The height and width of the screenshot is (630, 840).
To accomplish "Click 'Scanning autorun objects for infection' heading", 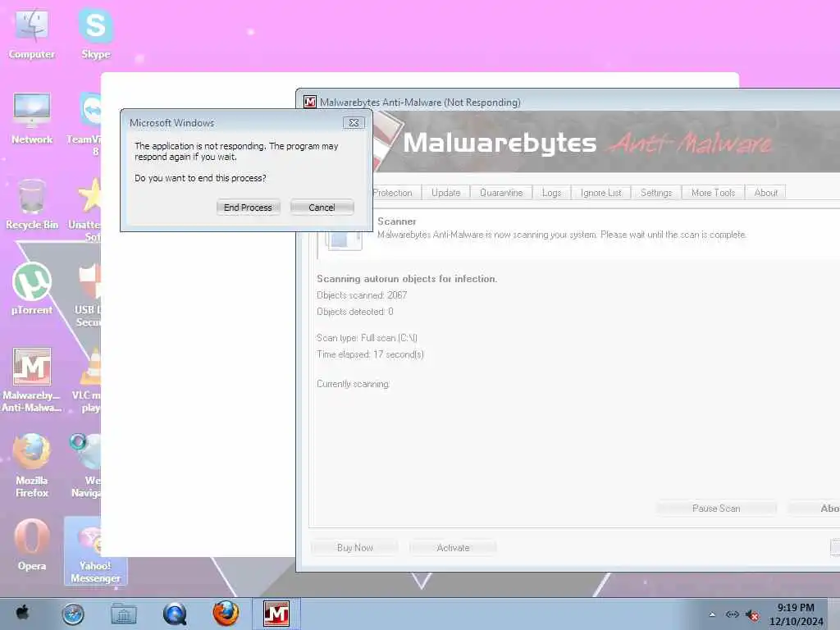I will click(407, 279).
